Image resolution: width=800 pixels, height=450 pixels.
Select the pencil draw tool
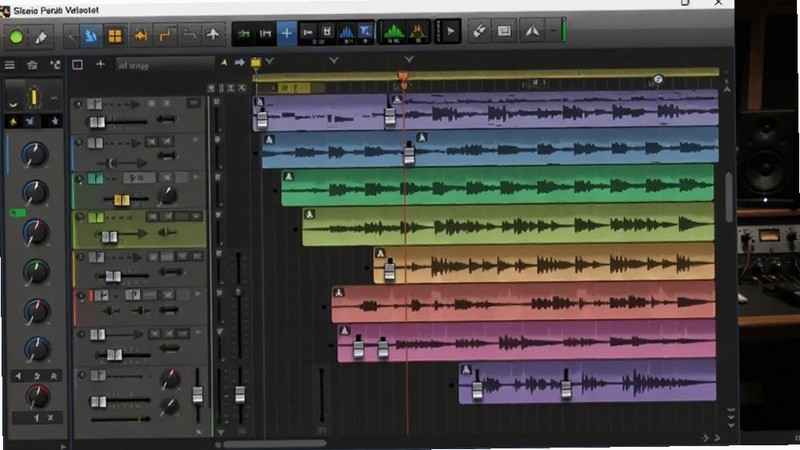pyautogui.click(x=41, y=37)
